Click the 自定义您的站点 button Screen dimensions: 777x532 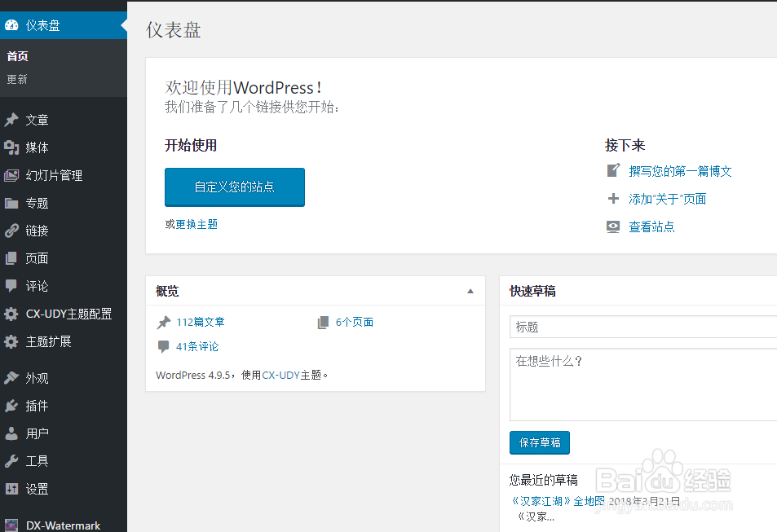point(234,187)
